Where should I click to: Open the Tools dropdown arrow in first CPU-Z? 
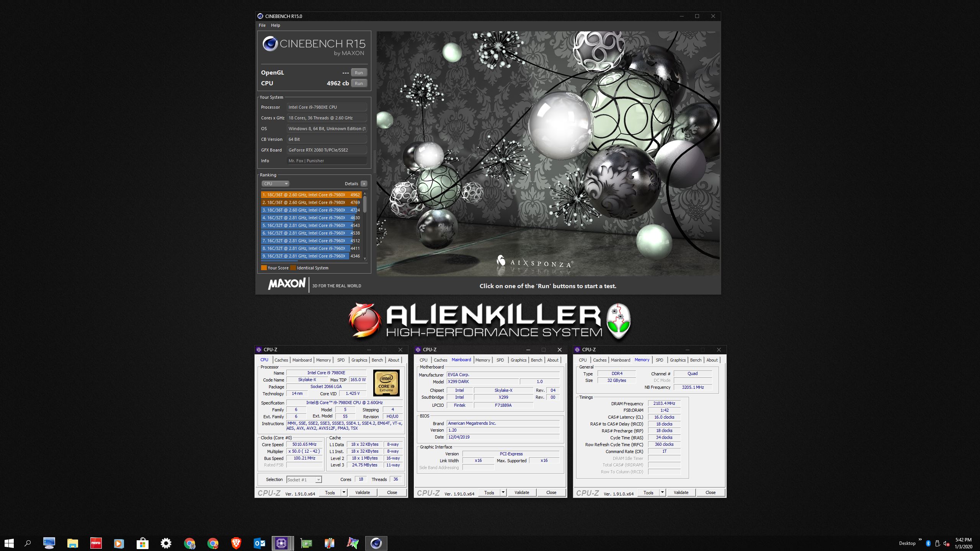(x=344, y=492)
